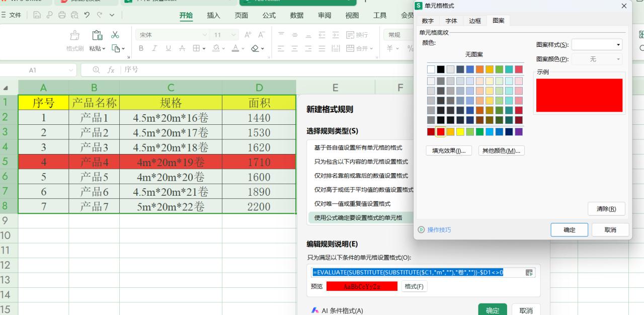This screenshot has height=315, width=644.
Task: Click 确定 in the cell format dialog
Action: (569, 229)
